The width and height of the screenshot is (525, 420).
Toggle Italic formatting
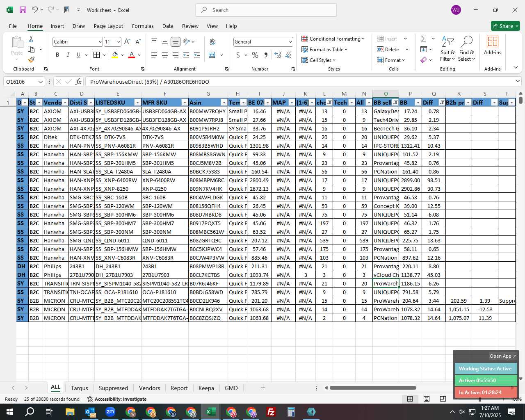point(68,55)
